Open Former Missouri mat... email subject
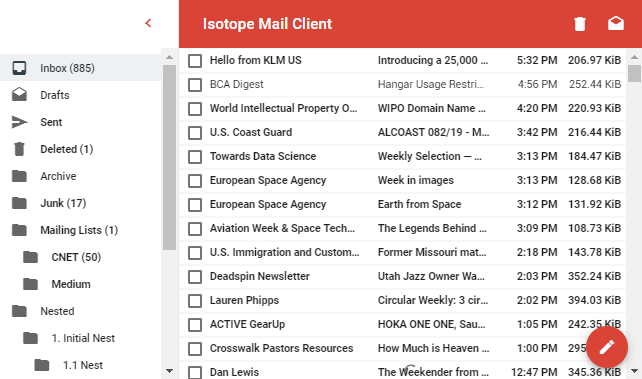 pyautogui.click(x=432, y=252)
